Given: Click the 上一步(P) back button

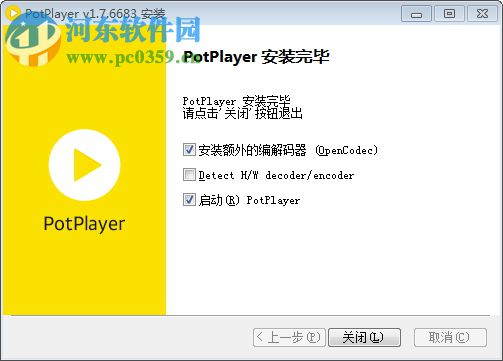Looking at the screenshot, I should coord(289,337).
